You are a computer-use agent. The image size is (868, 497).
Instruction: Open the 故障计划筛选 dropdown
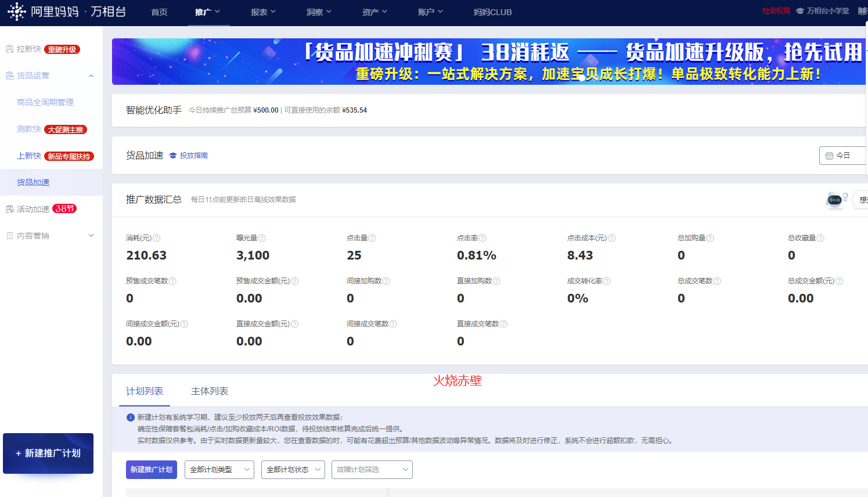tap(372, 470)
